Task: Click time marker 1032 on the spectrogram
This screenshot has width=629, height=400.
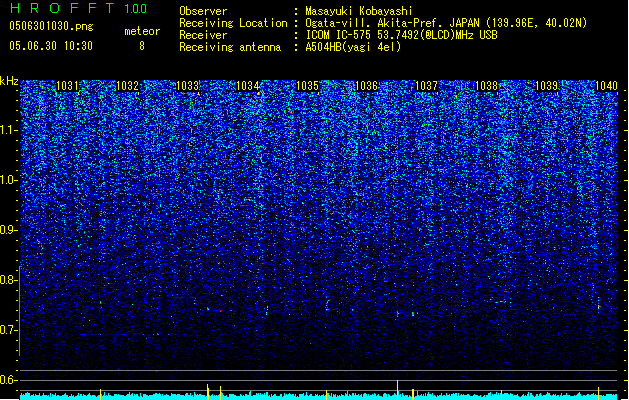Action: tap(127, 86)
